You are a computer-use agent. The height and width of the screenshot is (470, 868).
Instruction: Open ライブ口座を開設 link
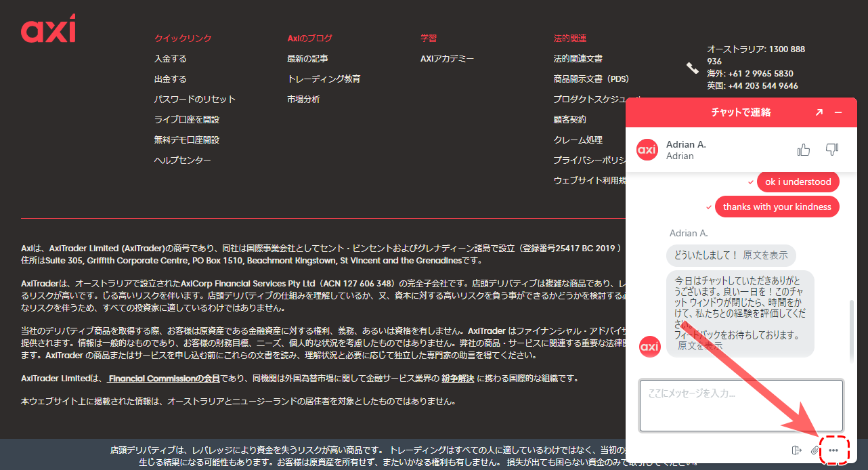pos(187,120)
